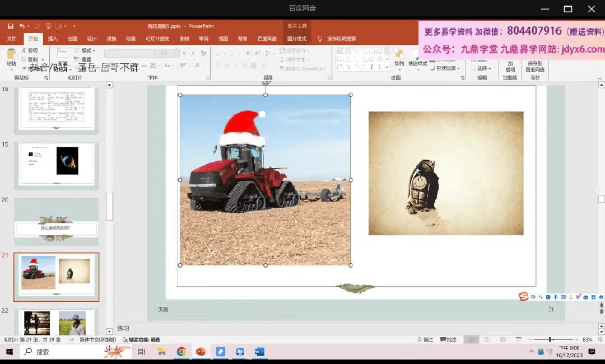605x364 pixels.
Task: Open Chrome from the taskbar
Action: point(181,352)
